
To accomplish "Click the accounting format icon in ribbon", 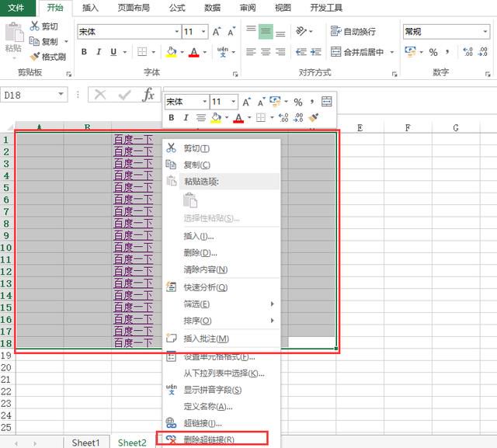I will click(410, 52).
